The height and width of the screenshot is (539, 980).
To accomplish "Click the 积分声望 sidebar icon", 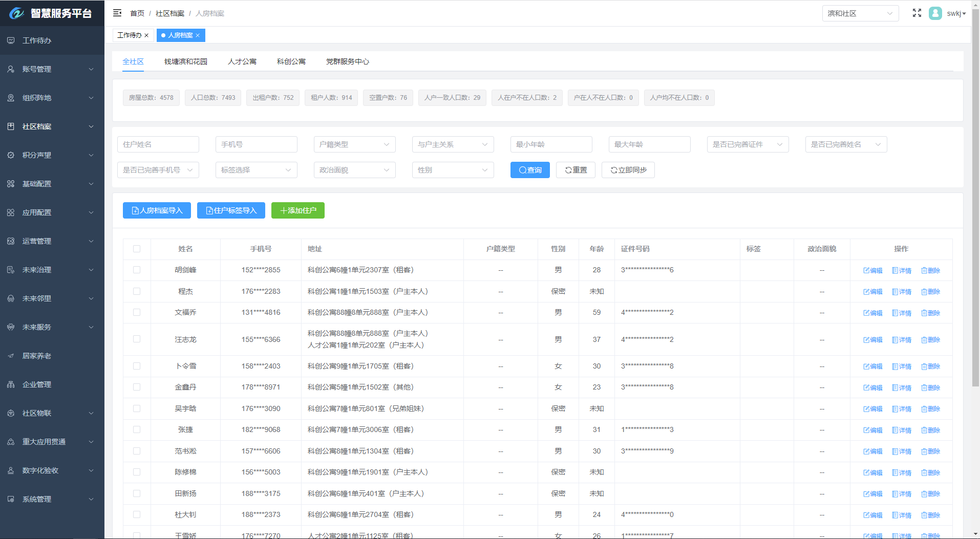I will coord(11,155).
